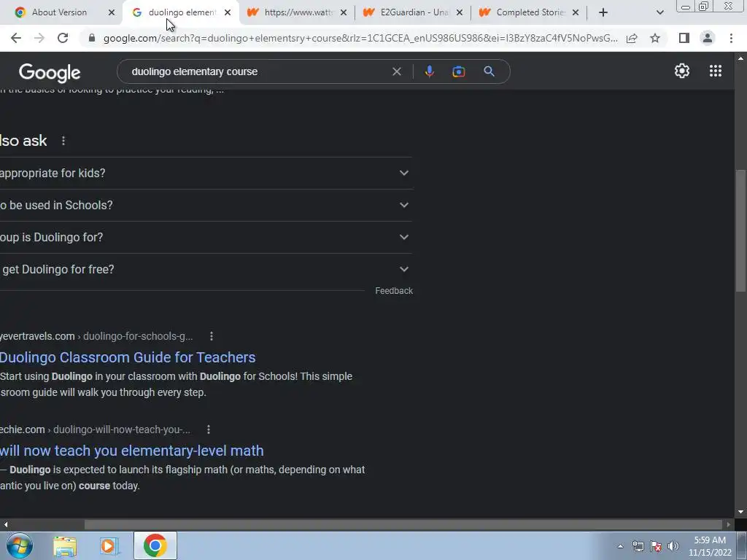
Task: View site lock information icon
Action: [x=92, y=38]
